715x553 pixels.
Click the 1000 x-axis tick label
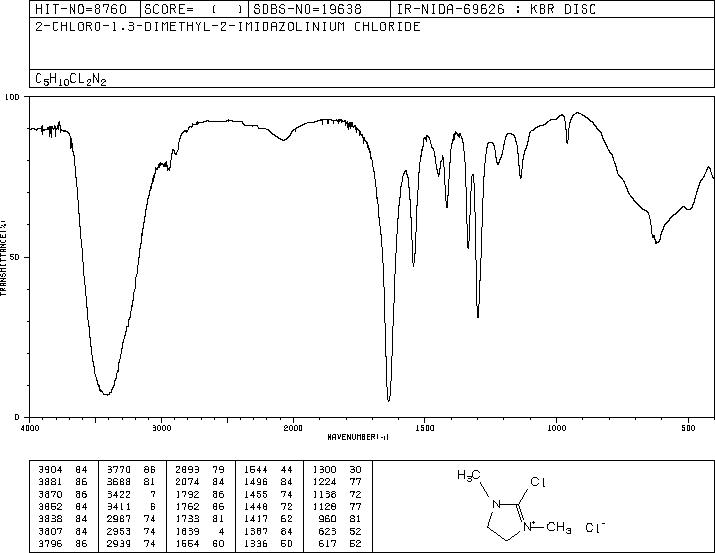556,428
